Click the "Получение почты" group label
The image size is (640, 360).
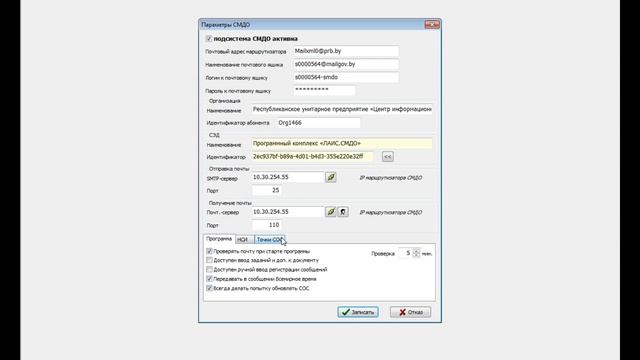pos(230,203)
